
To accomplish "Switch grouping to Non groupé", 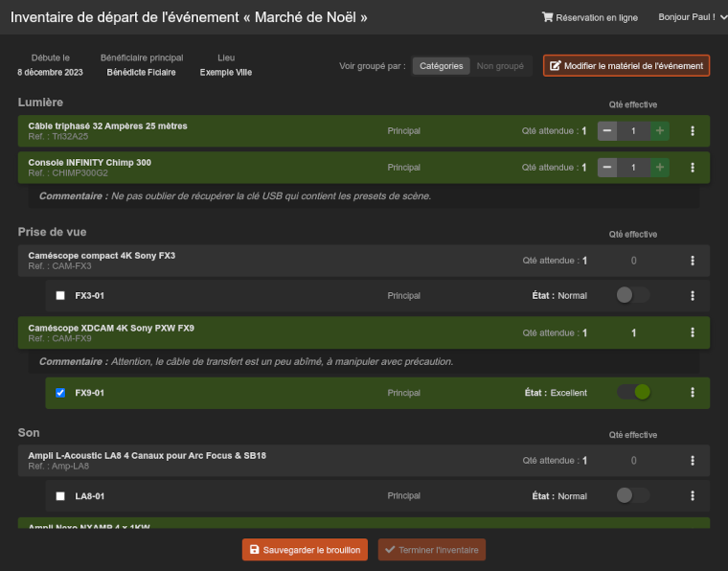I will pos(500,66).
